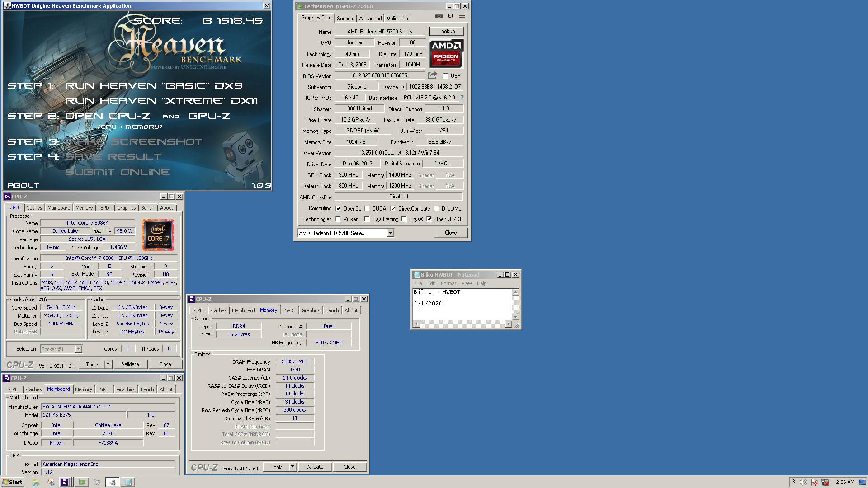Click the Action Center flag tray icon
This screenshot has height=488, width=868.
pyautogui.click(x=814, y=482)
